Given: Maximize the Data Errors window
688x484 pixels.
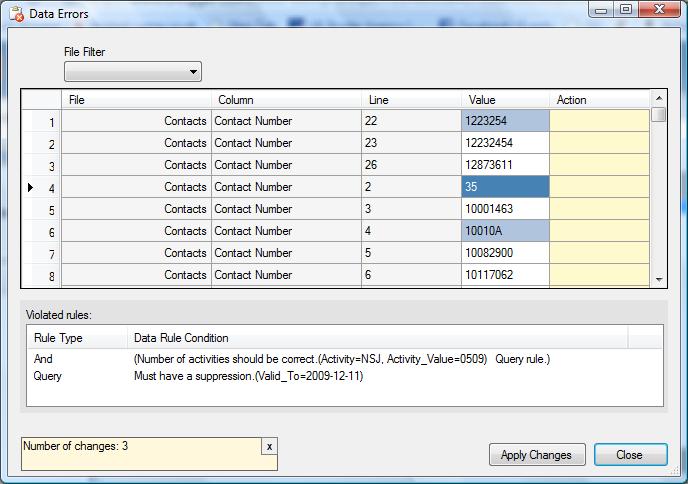Looking at the screenshot, I should (x=626, y=10).
